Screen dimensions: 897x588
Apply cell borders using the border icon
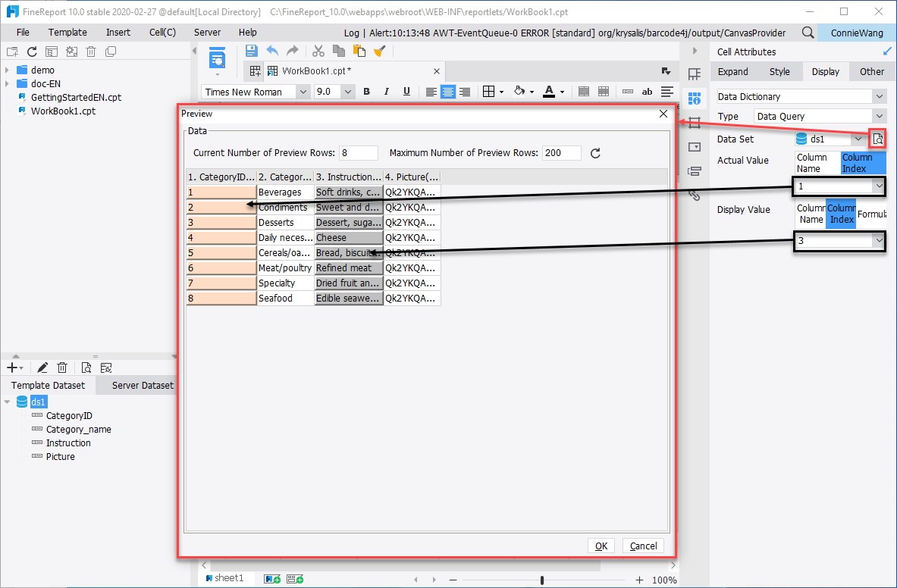point(489,91)
